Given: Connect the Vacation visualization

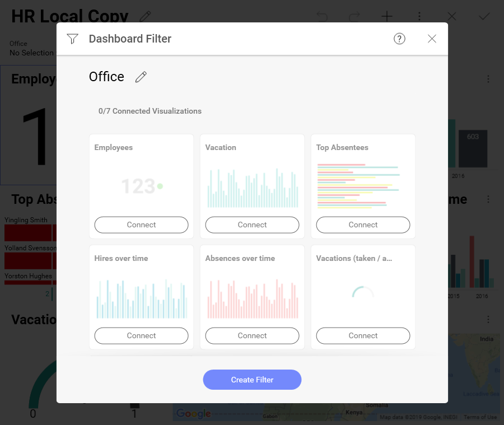Looking at the screenshot, I should click(252, 225).
